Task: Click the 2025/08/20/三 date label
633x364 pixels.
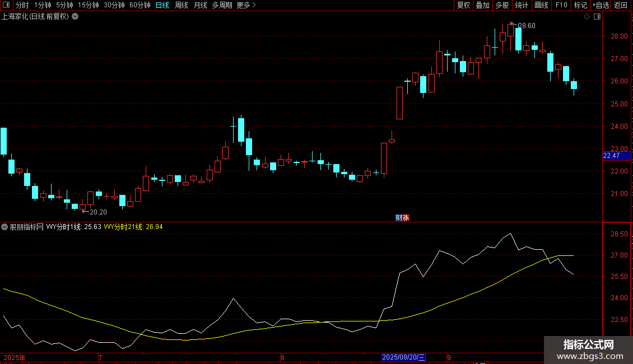Action: (403, 357)
